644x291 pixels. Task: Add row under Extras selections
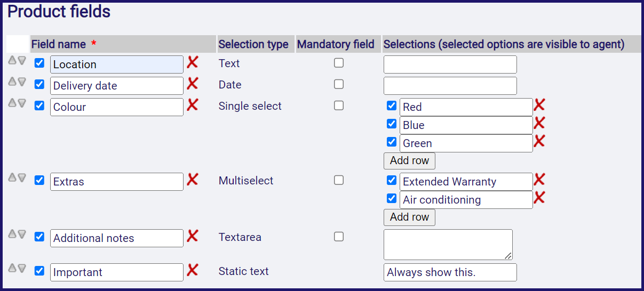pyautogui.click(x=409, y=217)
